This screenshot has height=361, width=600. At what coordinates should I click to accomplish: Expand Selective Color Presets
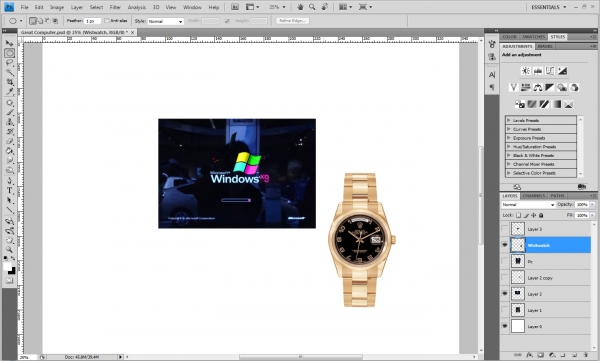click(x=509, y=173)
